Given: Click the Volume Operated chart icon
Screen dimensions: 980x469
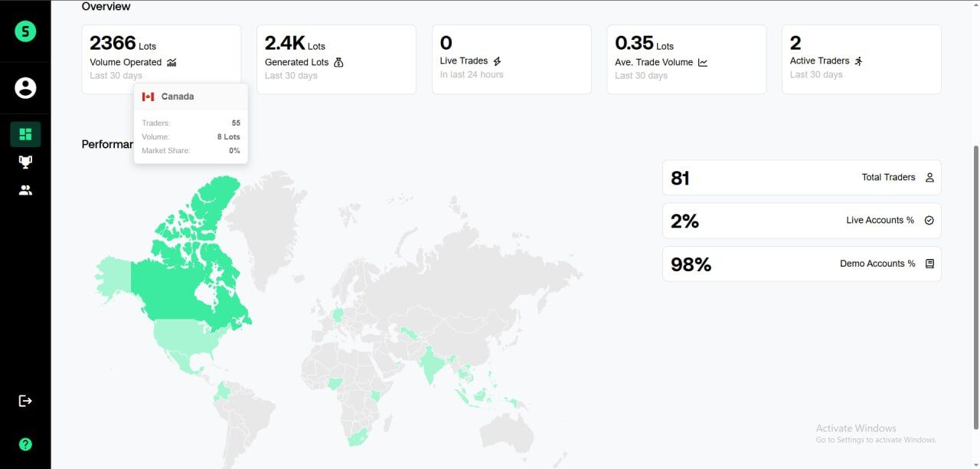Looking at the screenshot, I should [171, 63].
